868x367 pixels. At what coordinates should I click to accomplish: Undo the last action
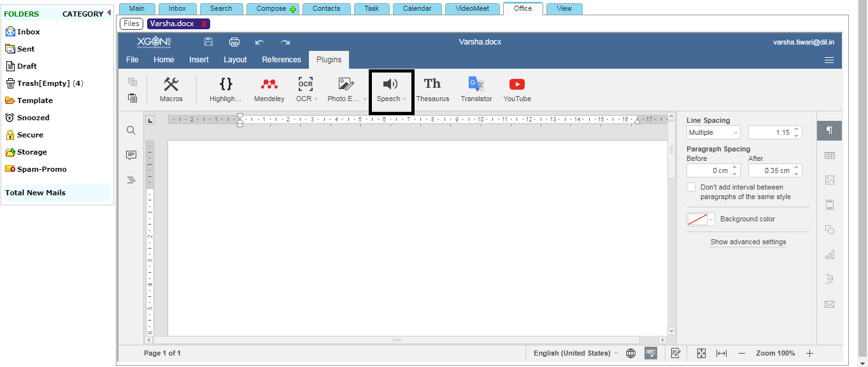point(260,42)
